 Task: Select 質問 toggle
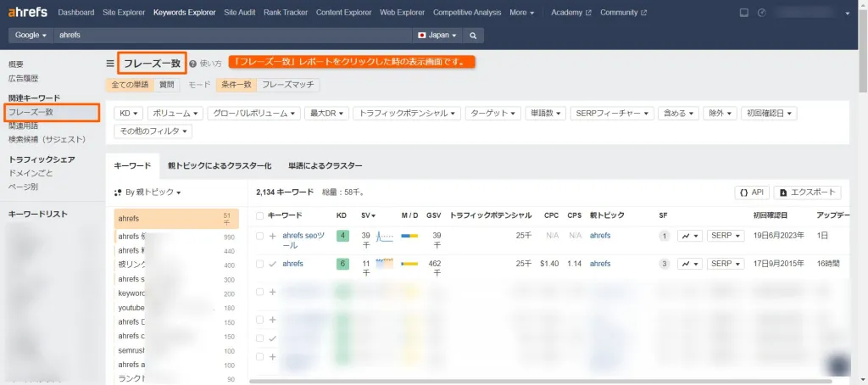tap(167, 85)
